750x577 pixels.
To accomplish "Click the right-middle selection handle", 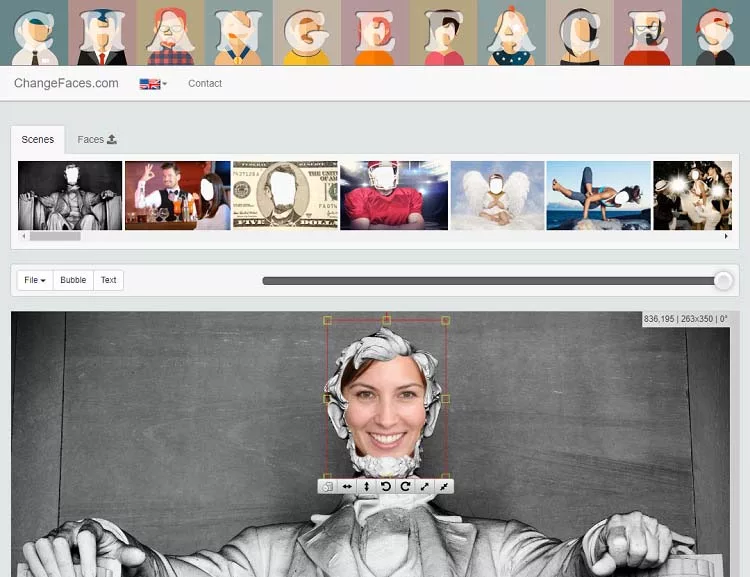I will (x=445, y=399).
